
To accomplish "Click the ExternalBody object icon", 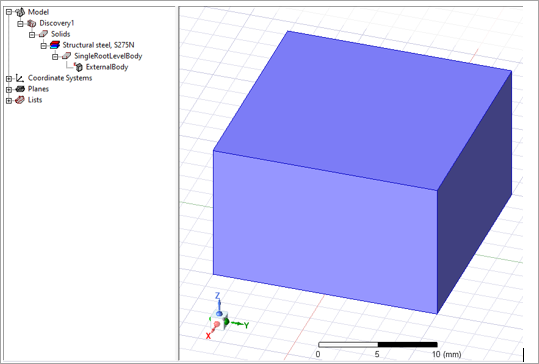I will (x=78, y=67).
